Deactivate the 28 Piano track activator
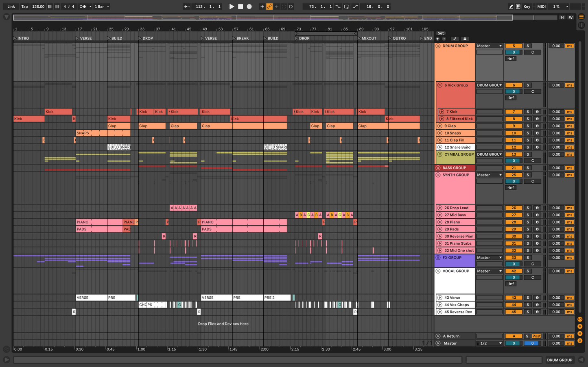The width and height of the screenshot is (588, 367). (x=514, y=222)
